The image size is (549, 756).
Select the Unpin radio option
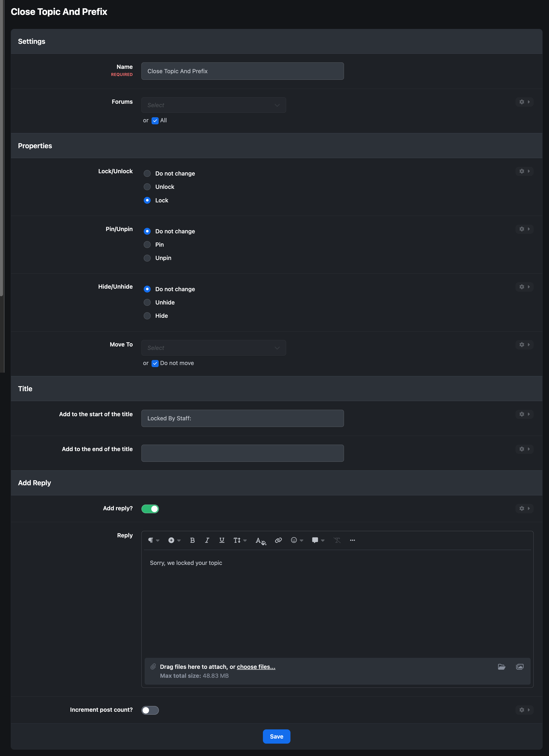[147, 258]
